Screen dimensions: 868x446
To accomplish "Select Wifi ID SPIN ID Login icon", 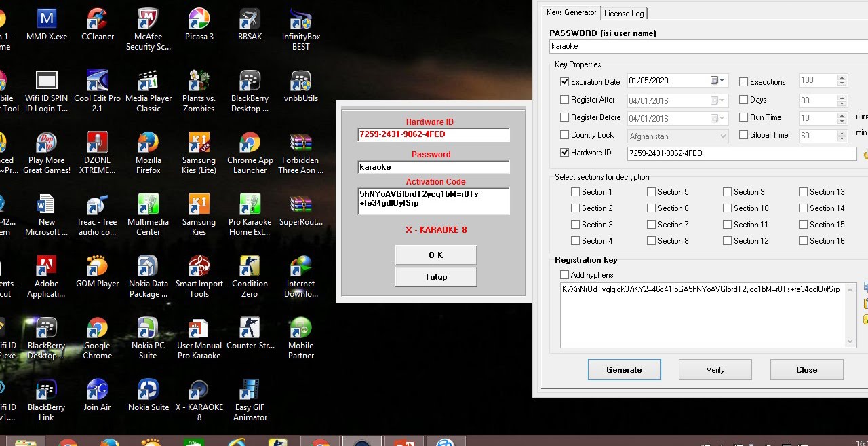I will (x=47, y=91).
